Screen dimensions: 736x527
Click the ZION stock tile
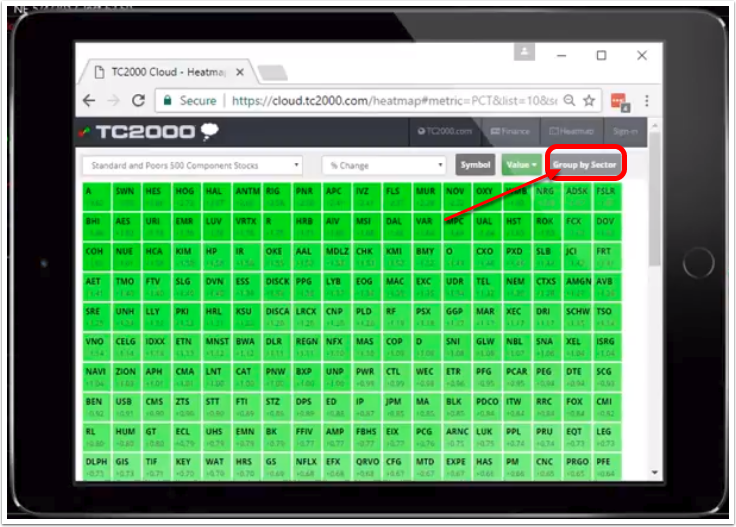pyautogui.click(x=126, y=377)
